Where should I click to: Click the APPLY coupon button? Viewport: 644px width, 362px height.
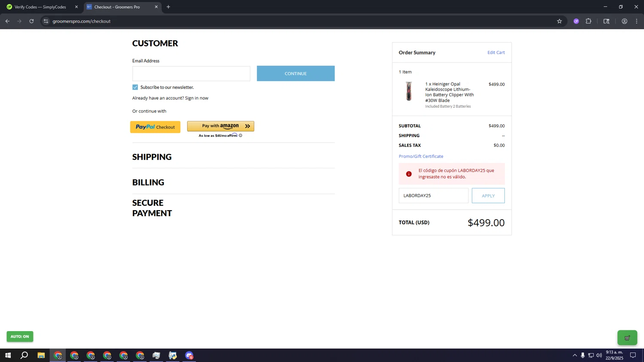coord(488,196)
